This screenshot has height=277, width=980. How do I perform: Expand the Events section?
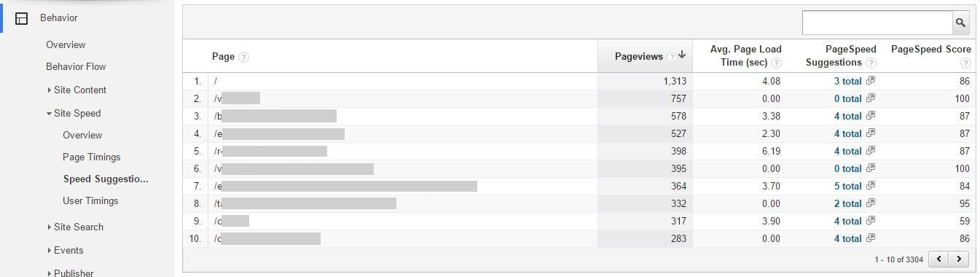click(x=64, y=250)
